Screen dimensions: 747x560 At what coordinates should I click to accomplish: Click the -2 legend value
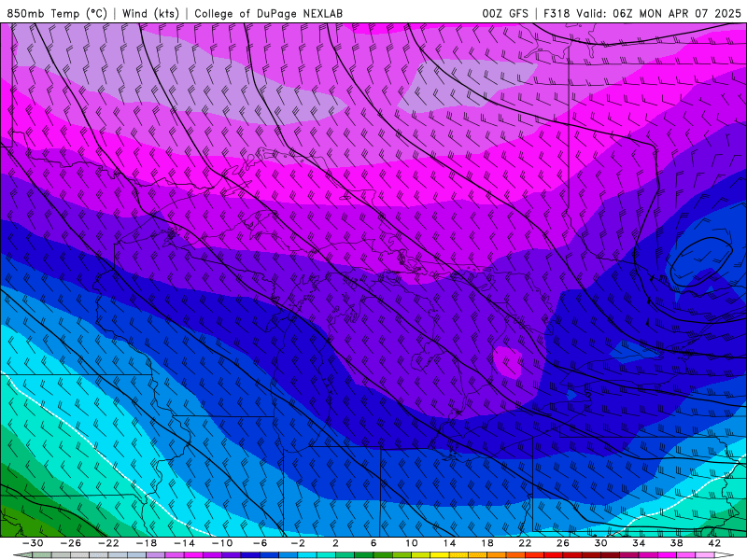click(x=298, y=543)
